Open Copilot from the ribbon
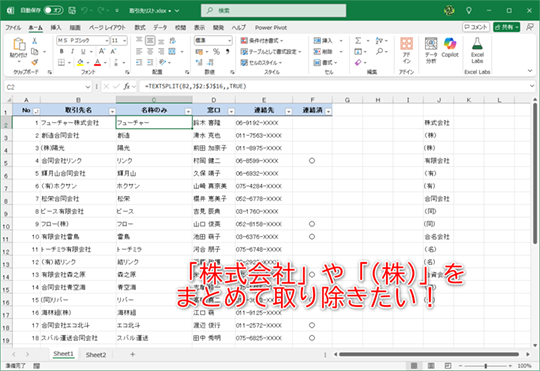 [450, 48]
